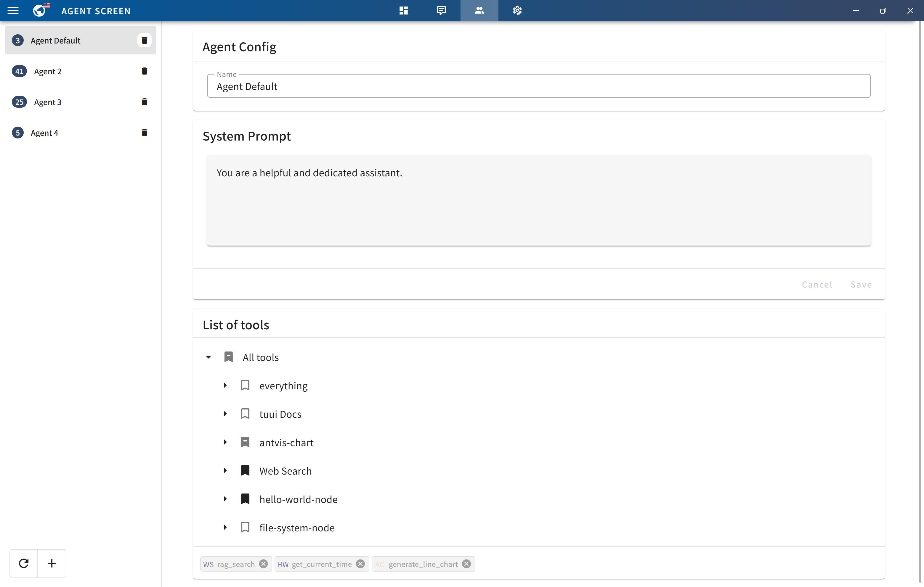Viewport: 924px width, 587px height.
Task: Toggle the Web Search bookmark checkbox
Action: (x=245, y=470)
